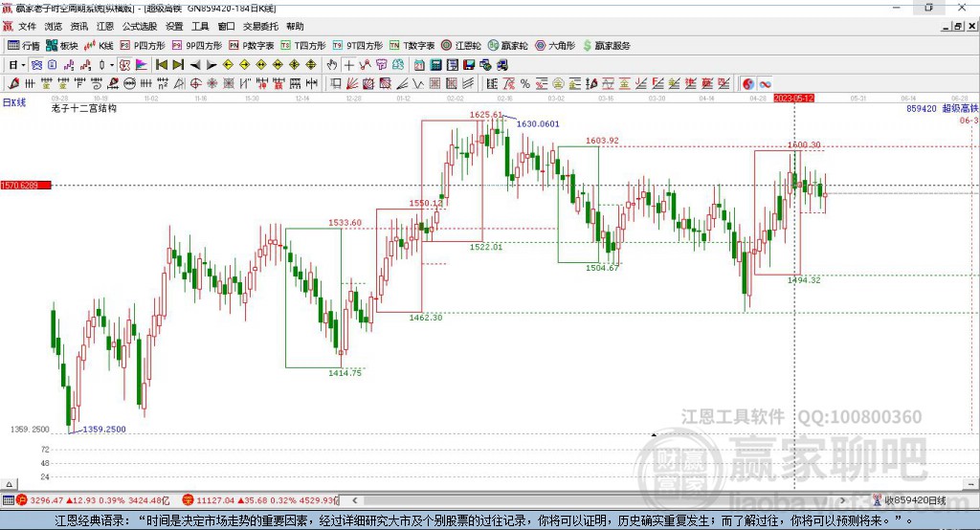Step chart right with black right arrow

point(212,65)
